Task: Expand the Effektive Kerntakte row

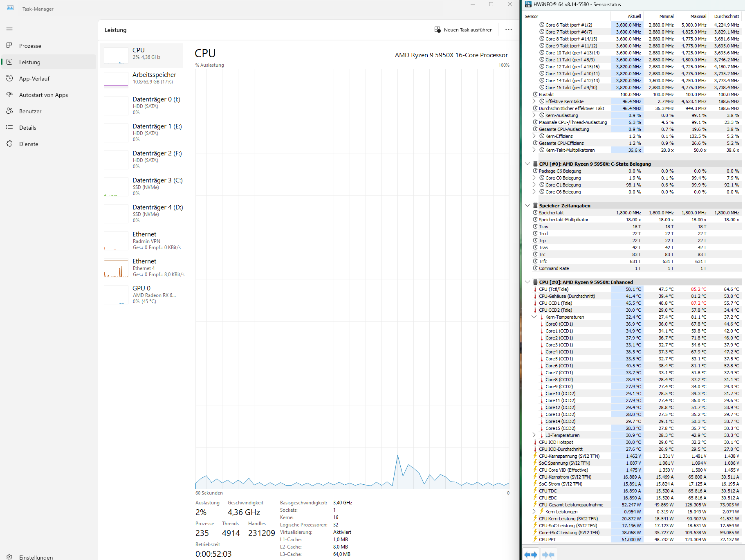Action: [x=534, y=101]
